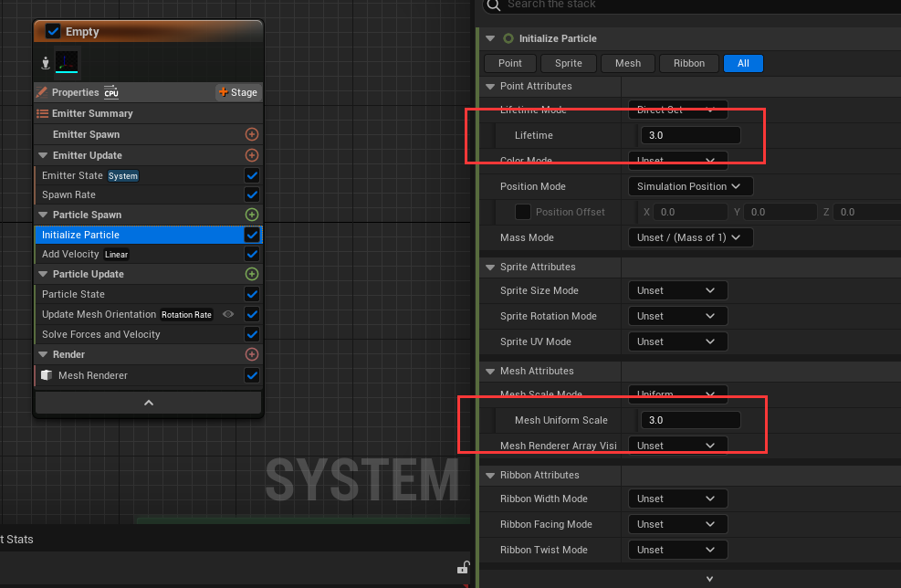Image resolution: width=901 pixels, height=588 pixels.
Task: Disable the Empty emitter checkbox
Action: [x=53, y=31]
